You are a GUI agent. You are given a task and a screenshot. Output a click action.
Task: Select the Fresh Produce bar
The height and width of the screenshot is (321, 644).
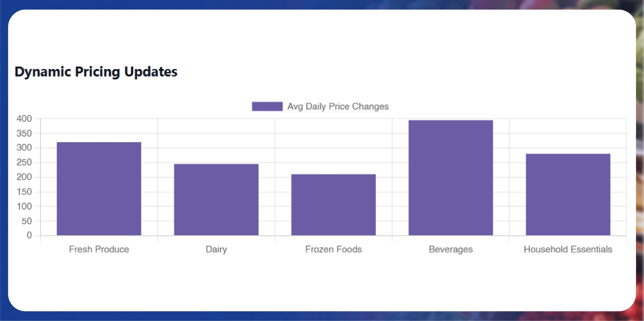coord(99,189)
